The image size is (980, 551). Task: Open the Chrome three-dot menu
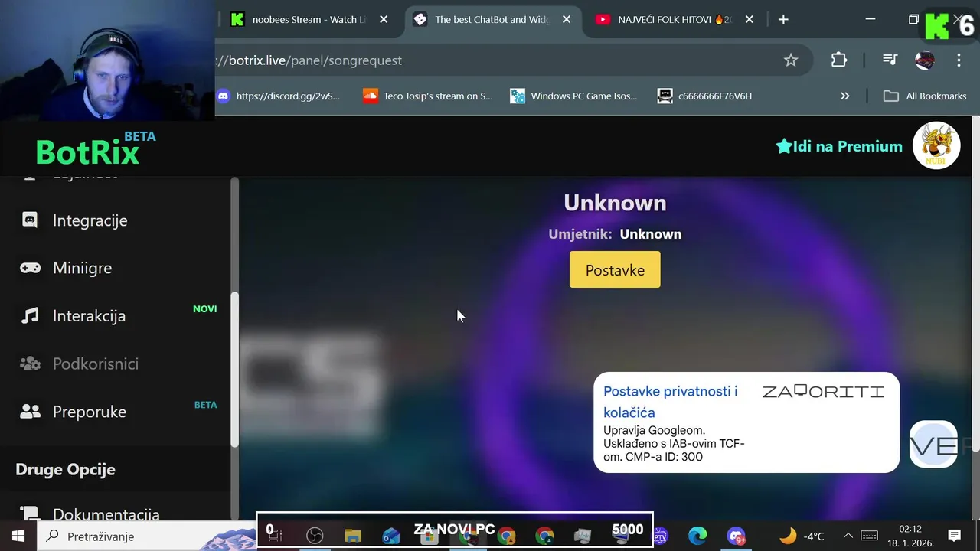point(959,60)
